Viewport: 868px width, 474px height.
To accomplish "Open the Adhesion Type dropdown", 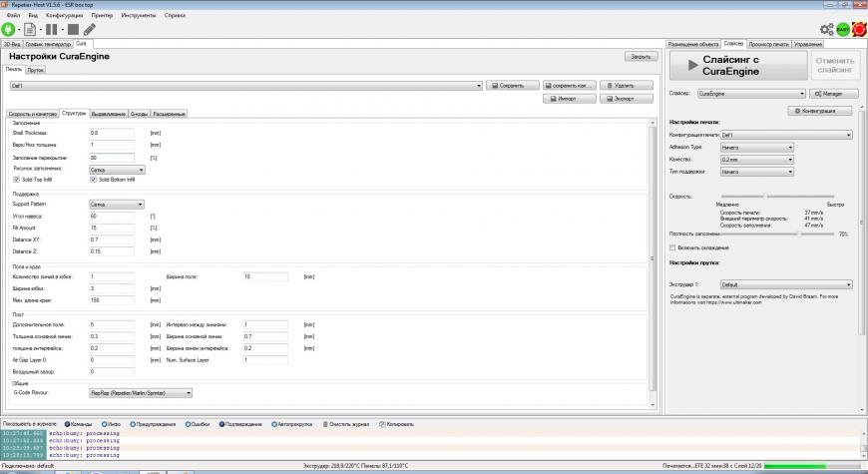I will click(757, 148).
